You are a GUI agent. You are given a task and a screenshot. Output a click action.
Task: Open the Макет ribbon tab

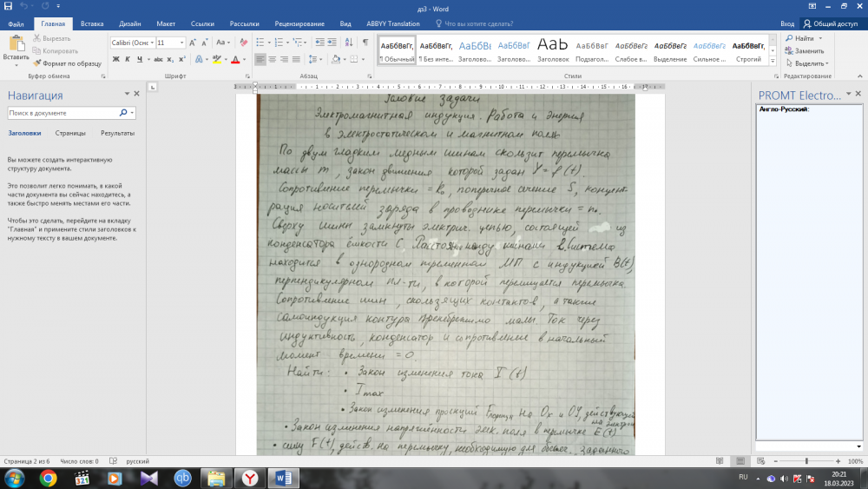[x=166, y=23]
